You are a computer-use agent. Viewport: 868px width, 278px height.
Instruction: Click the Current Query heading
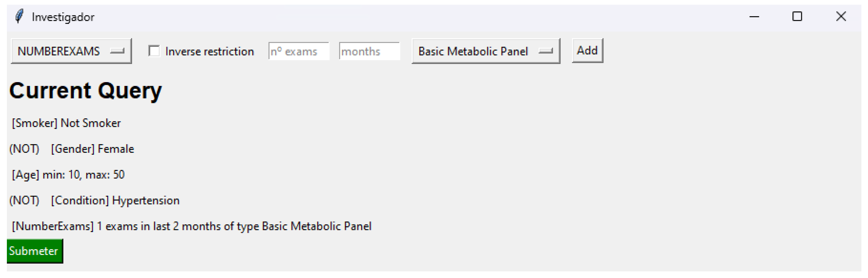[x=86, y=91]
